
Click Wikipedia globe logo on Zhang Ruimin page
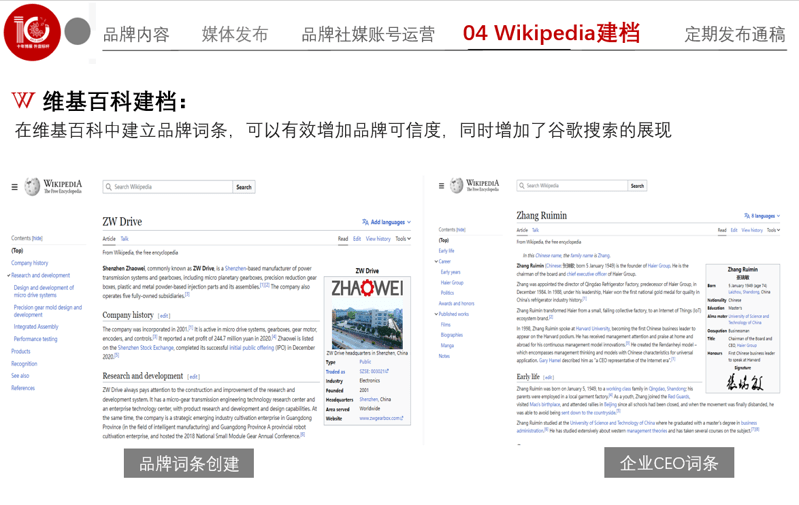(x=457, y=185)
